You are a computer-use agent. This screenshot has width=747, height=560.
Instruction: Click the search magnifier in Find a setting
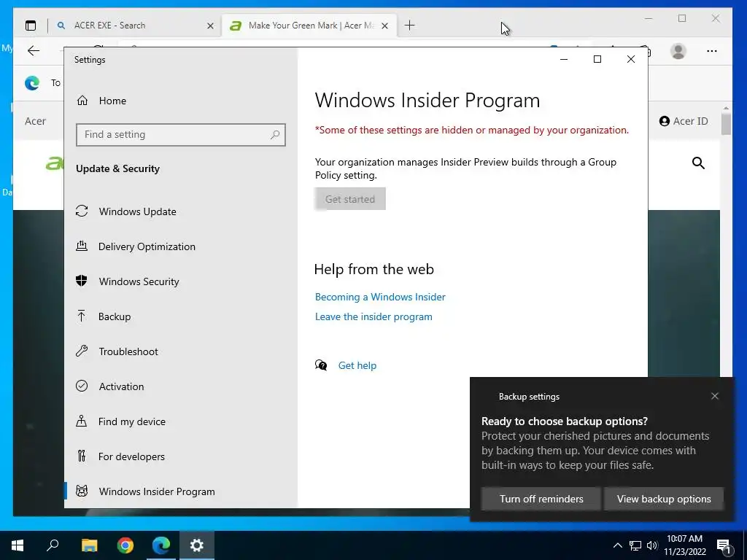[x=275, y=135]
